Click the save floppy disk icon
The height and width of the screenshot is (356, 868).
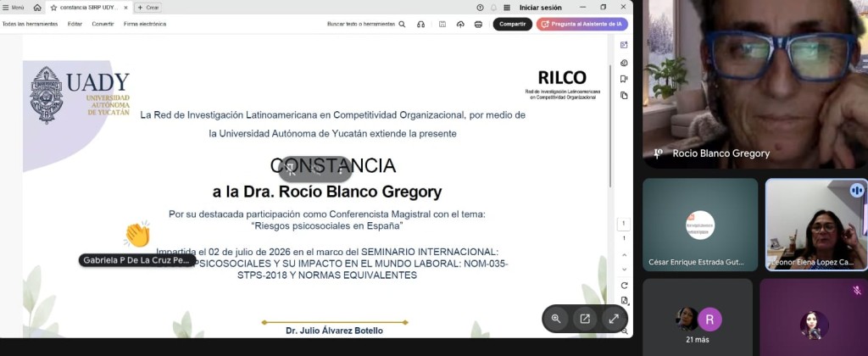[442, 25]
